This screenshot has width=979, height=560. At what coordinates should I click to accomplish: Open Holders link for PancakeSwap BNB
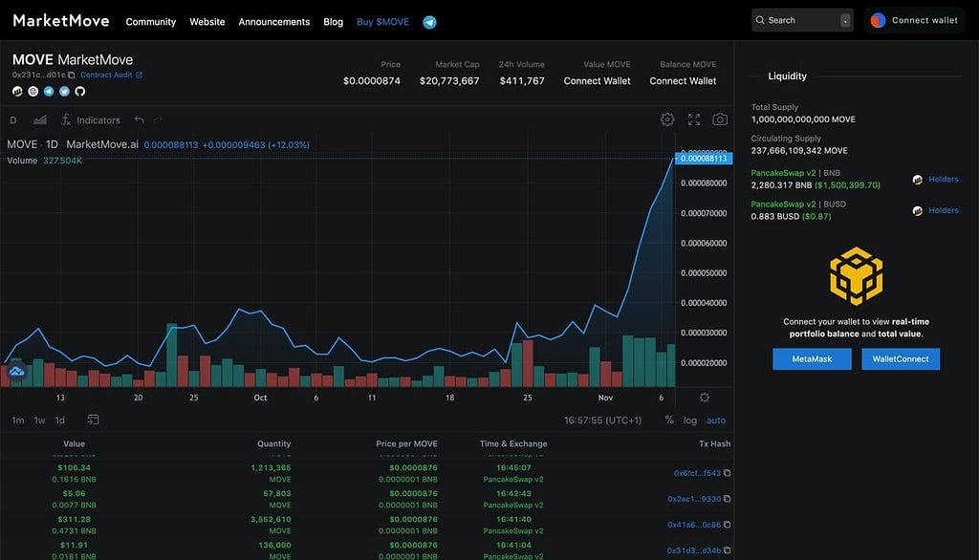(943, 179)
